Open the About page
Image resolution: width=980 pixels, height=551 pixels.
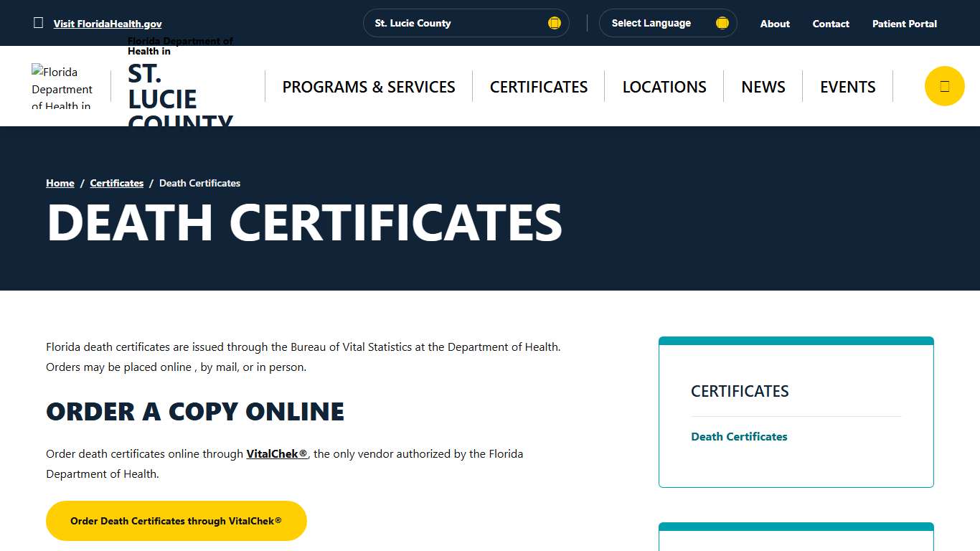click(774, 24)
